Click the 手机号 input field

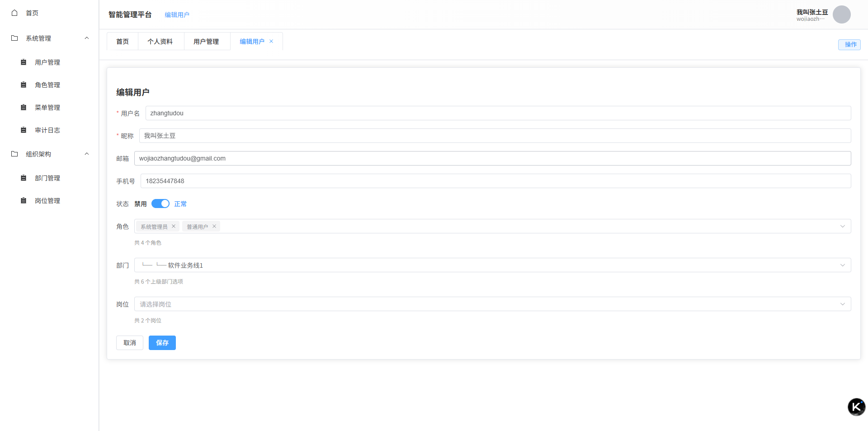(x=495, y=181)
